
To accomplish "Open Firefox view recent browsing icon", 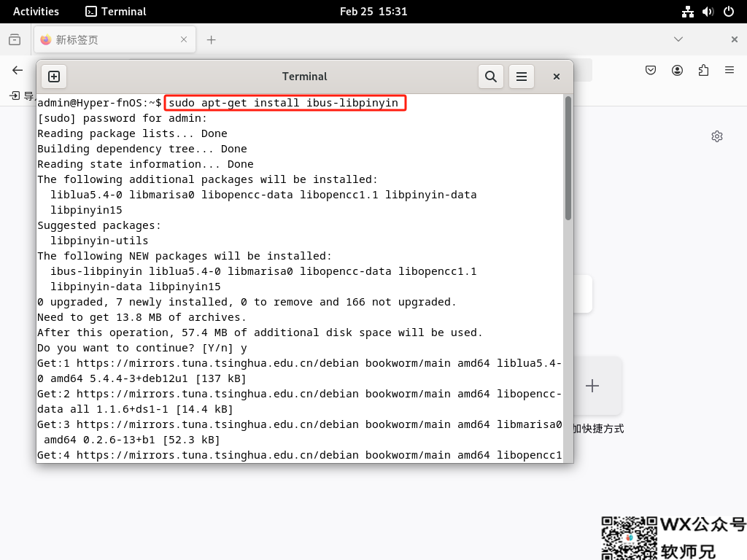I will 15,40.
